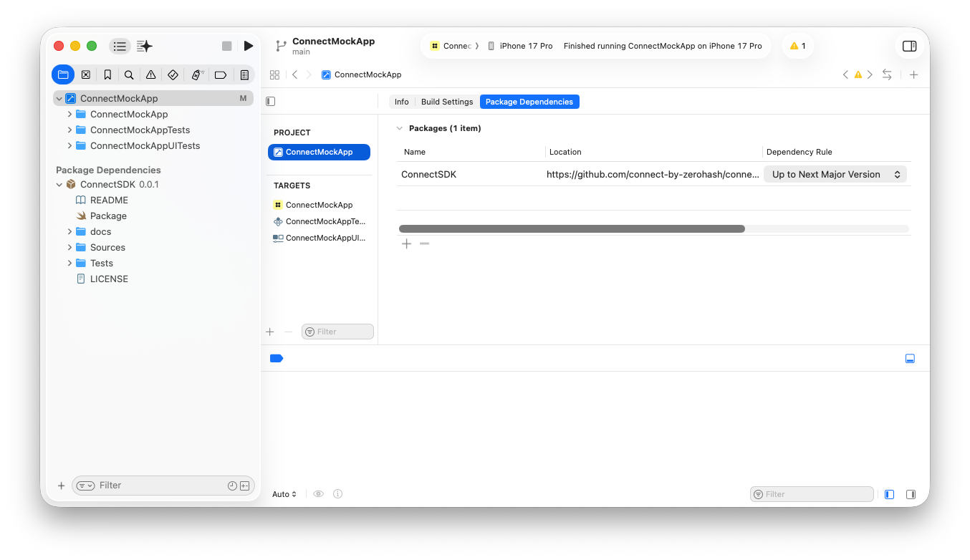Viewport: 970px width, 560px height.
Task: Select the ConnectMockAppTests target
Action: coord(319,221)
